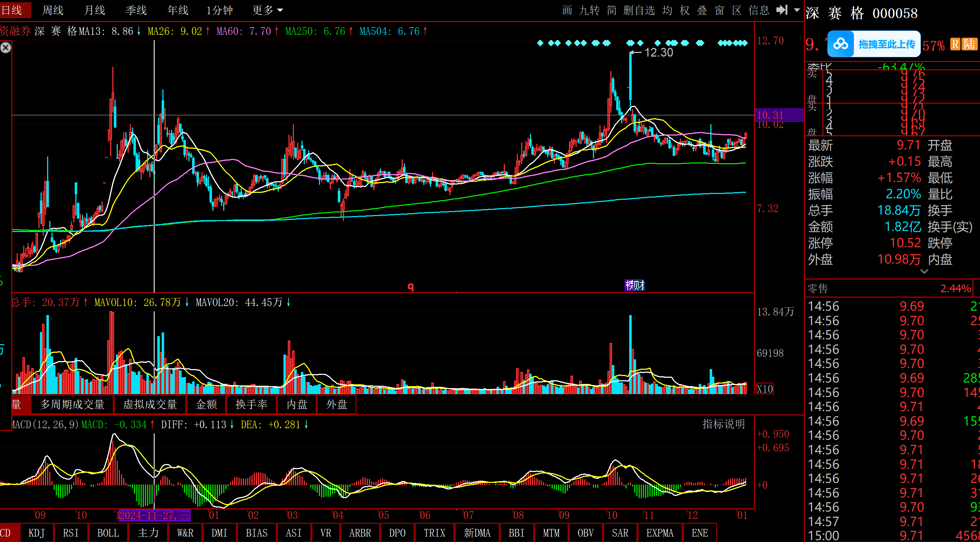Click the orange R badge
Screen dimensions: 980x542
pos(955,44)
